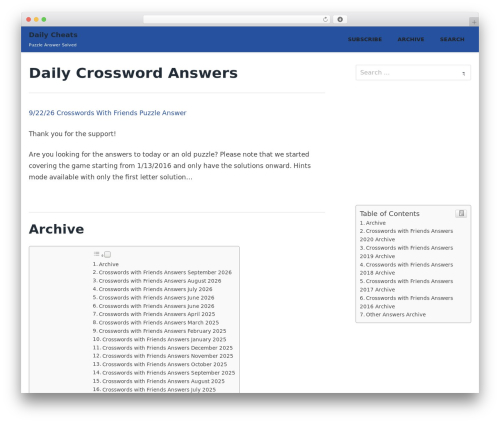The image size is (500, 423).
Task: Toggle the Archive list contents checkbox
Action: pos(107,255)
